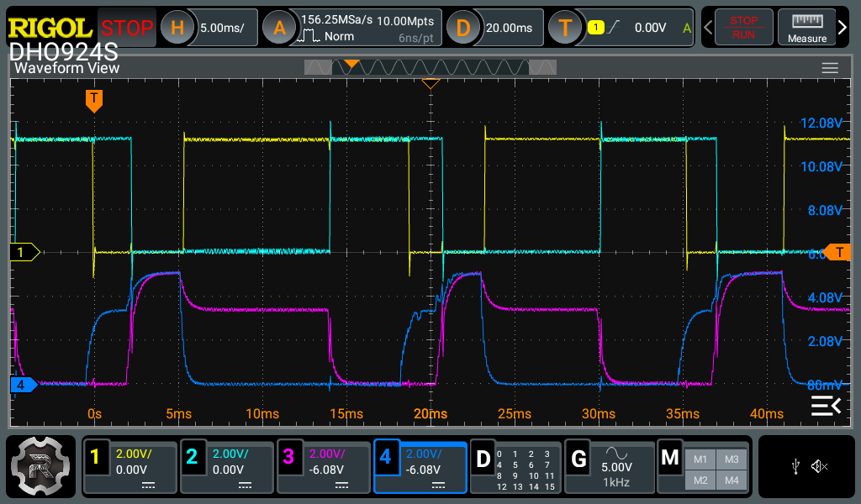Toggle channel 1 yellow channel box
Viewport: 861px width, 504px height.
point(130,466)
